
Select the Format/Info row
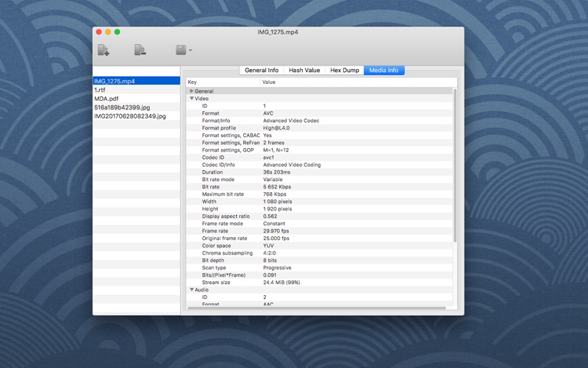320,121
